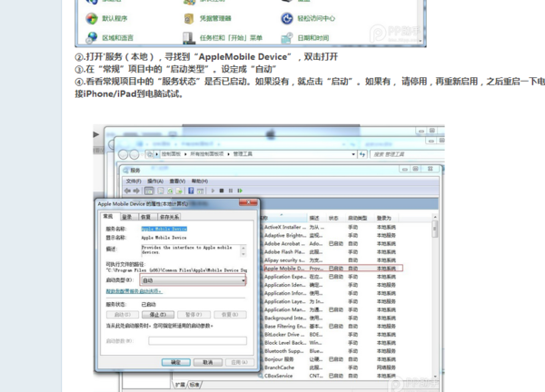Click the Restart service icon in toolbar
Screen dimensions: 545x392
tap(240, 191)
